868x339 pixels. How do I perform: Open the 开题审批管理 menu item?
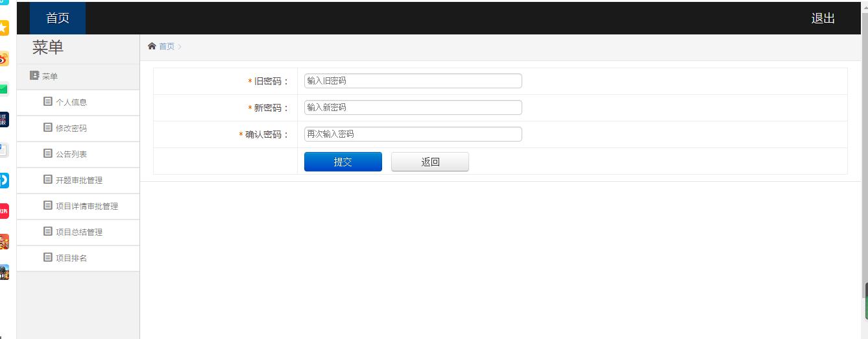pos(78,181)
